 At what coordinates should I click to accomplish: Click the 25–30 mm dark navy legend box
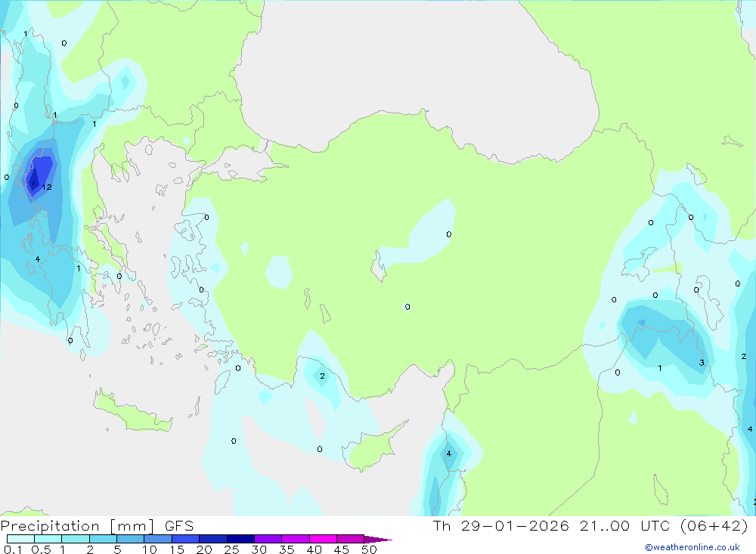(240, 539)
